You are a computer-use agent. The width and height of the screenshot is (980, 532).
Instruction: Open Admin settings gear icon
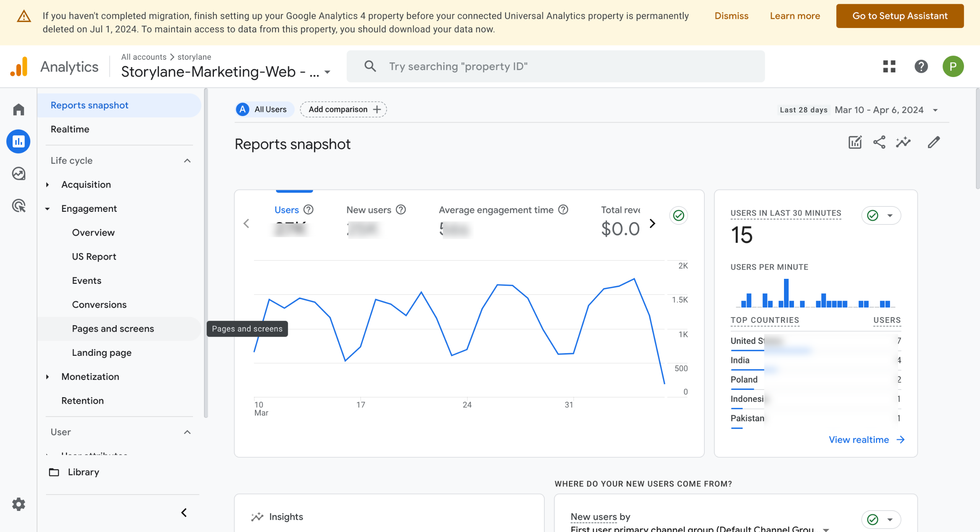click(x=18, y=504)
